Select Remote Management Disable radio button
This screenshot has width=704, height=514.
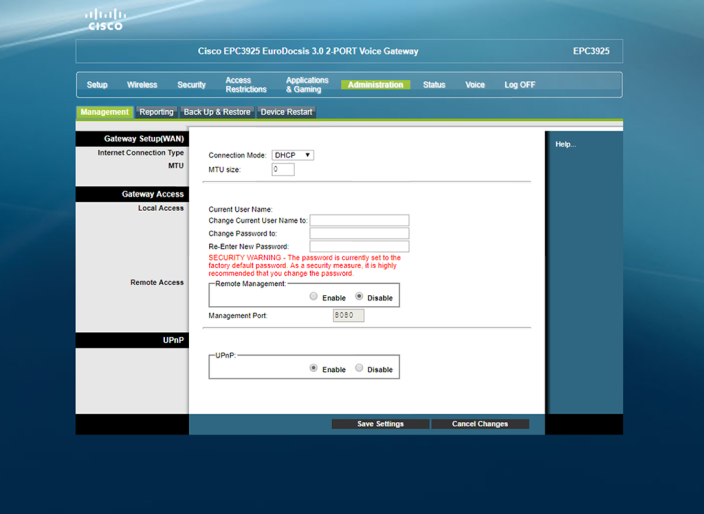tap(359, 297)
